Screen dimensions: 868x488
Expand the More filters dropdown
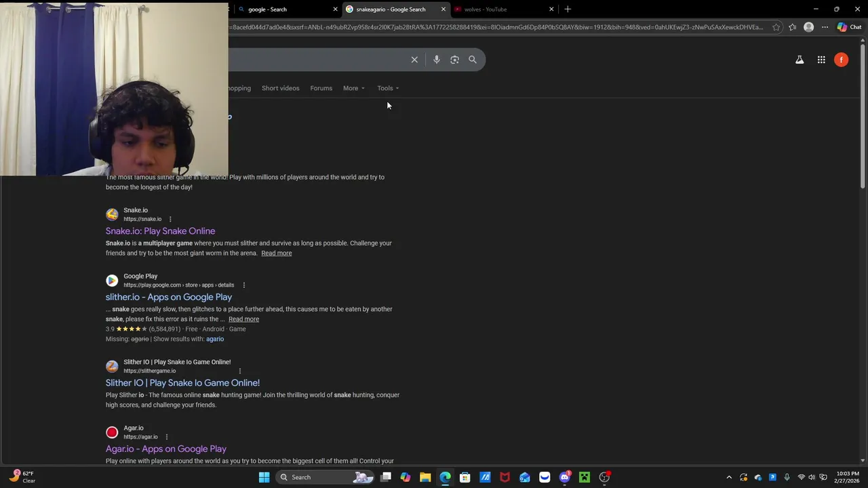(x=354, y=88)
